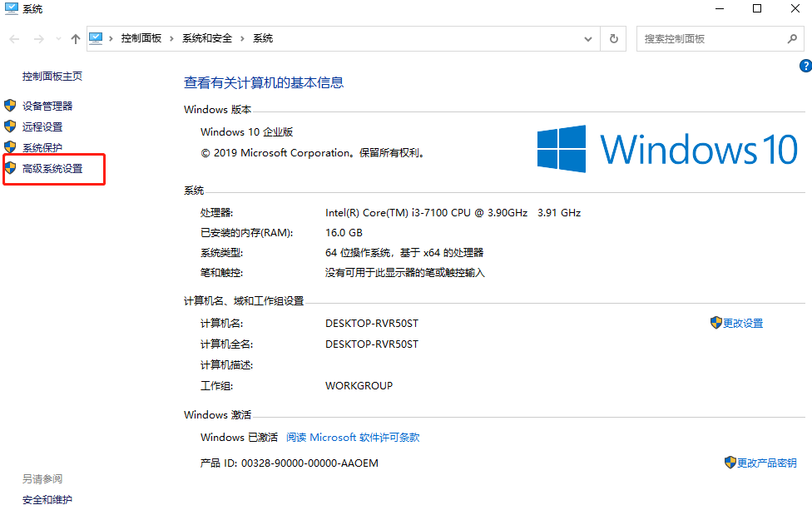
Task: Go back using the left arrow
Action: [x=15, y=39]
